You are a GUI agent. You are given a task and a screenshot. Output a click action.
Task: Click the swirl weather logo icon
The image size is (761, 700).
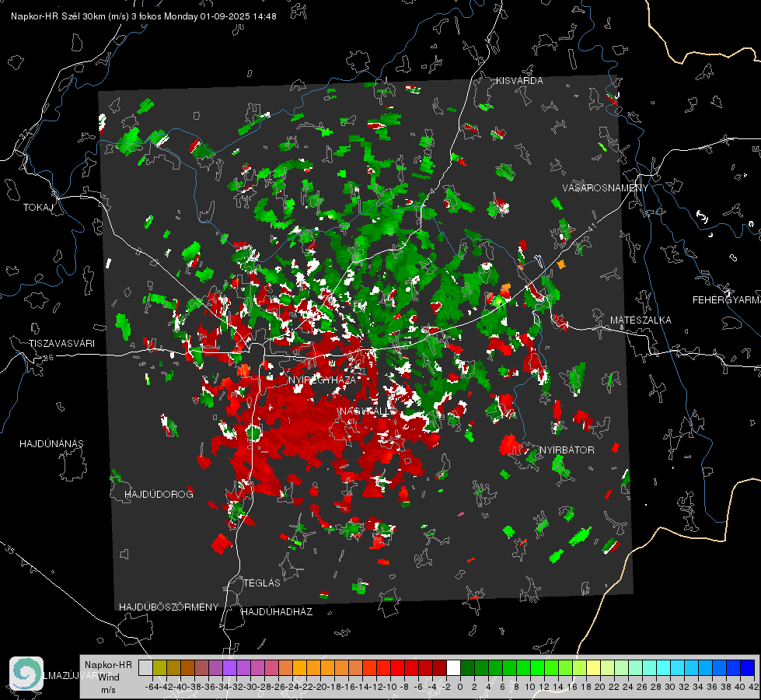tap(26, 674)
